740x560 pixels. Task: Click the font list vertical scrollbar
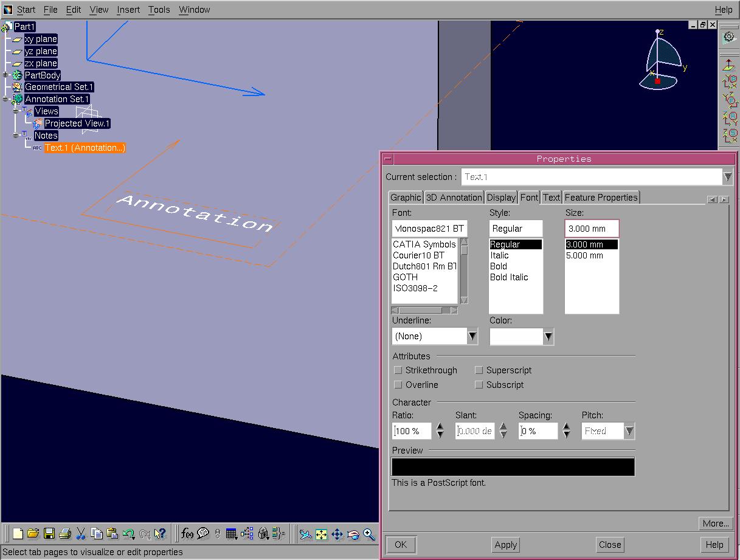click(x=464, y=271)
